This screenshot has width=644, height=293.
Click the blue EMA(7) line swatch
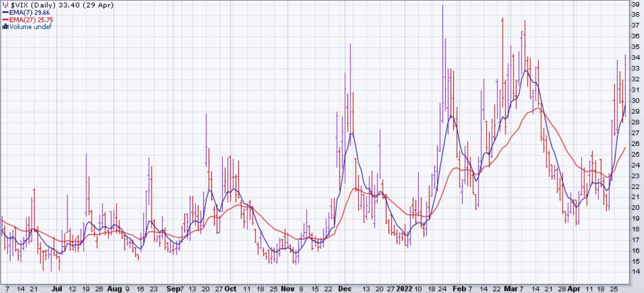pyautogui.click(x=5, y=13)
